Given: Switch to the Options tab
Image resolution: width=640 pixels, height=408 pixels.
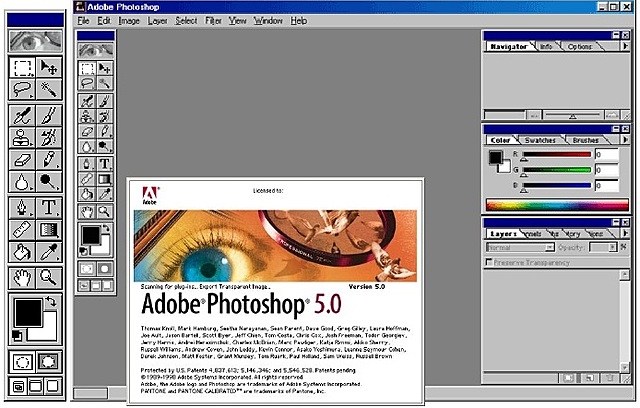Looking at the screenshot, I should tap(580, 47).
